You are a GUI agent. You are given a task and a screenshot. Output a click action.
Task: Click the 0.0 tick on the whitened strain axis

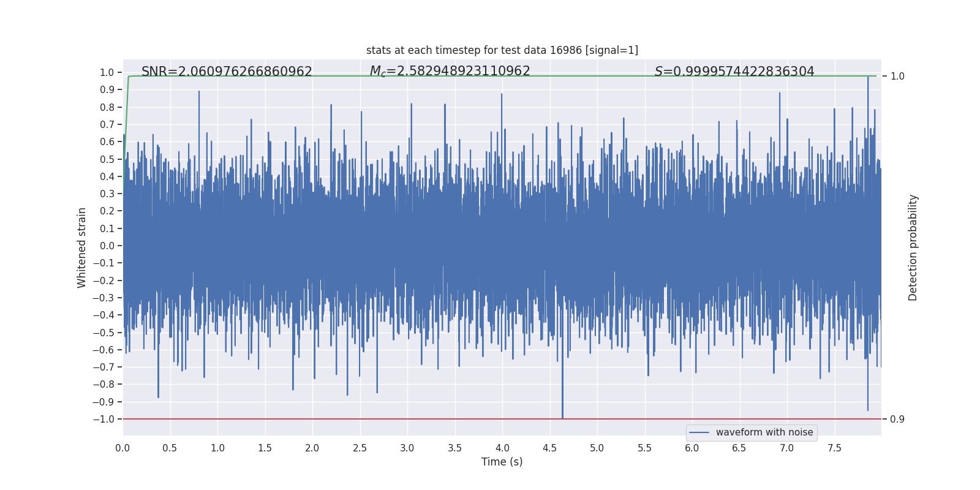[107, 246]
